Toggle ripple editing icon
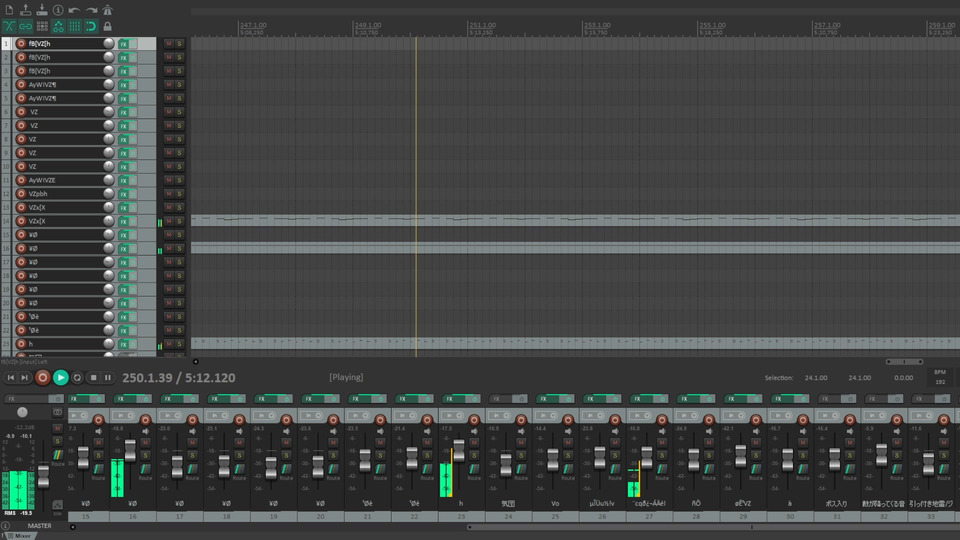This screenshot has width=960, height=540. pos(42,26)
